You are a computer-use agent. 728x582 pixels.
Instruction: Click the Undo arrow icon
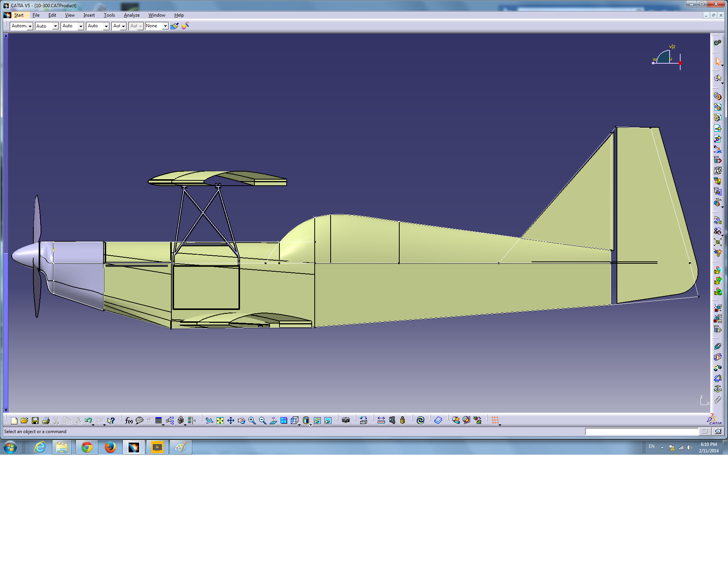(88, 421)
